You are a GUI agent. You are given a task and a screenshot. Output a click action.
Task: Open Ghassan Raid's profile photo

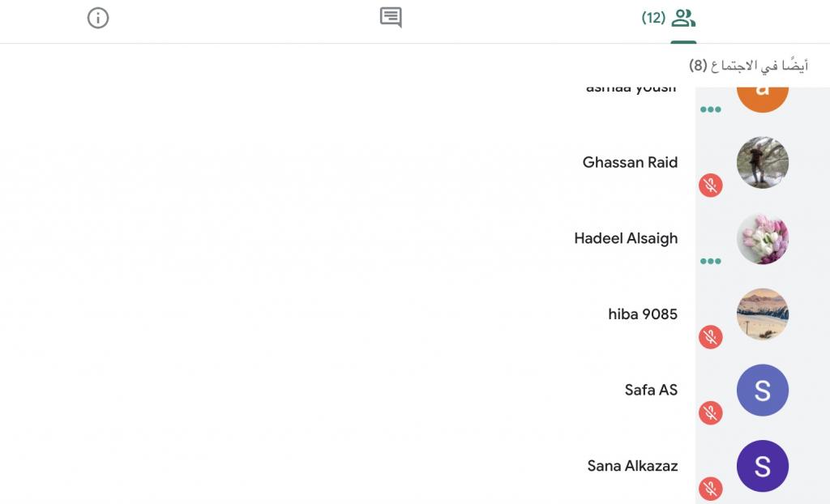click(762, 163)
